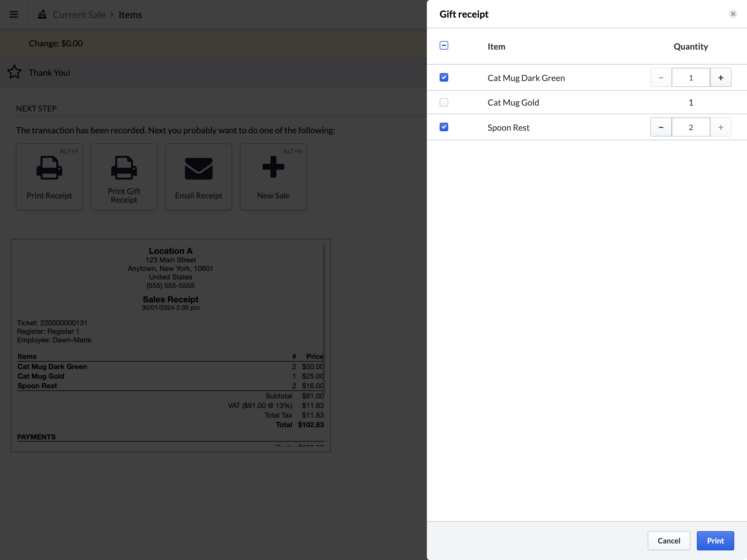Click the Sales Receipt heading
The height and width of the screenshot is (560, 747).
[170, 299]
